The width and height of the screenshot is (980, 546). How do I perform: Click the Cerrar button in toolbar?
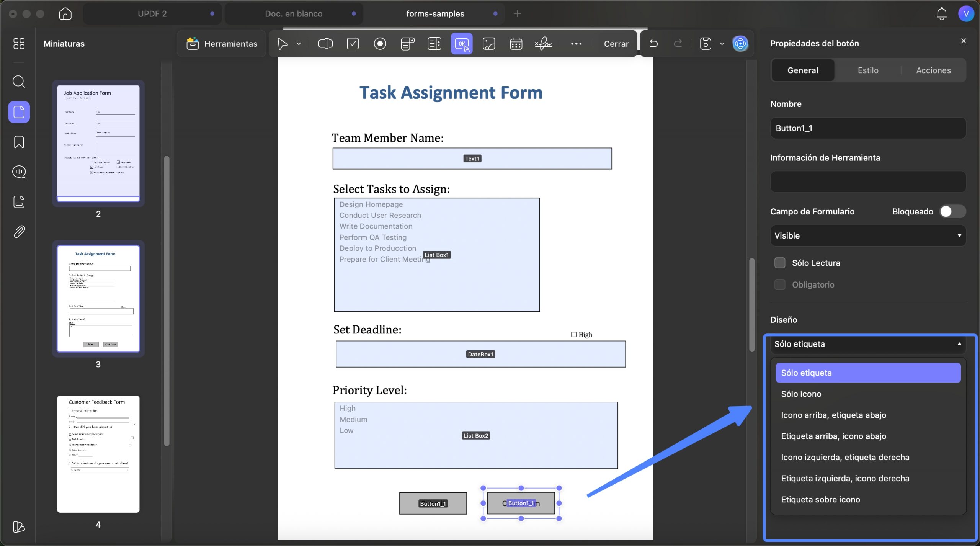[616, 44]
